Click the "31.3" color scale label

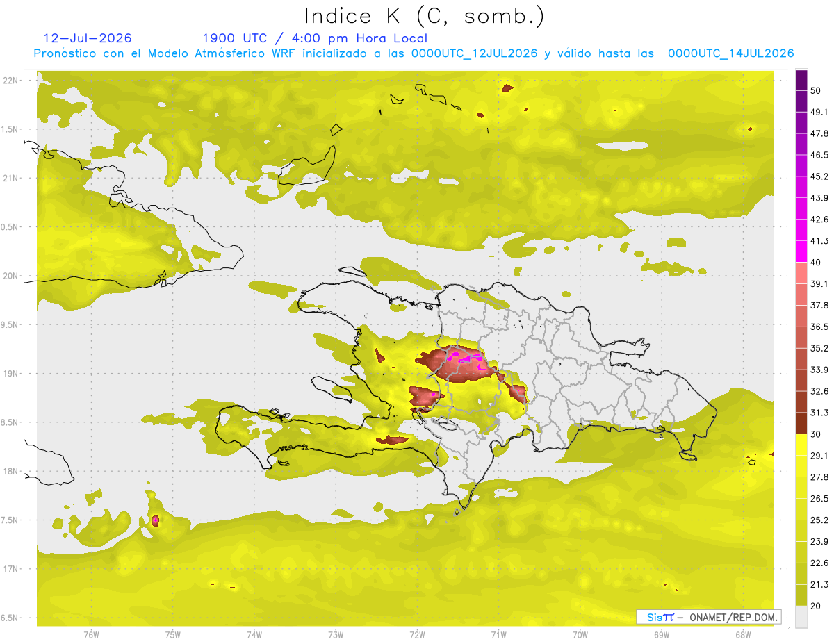(819, 413)
